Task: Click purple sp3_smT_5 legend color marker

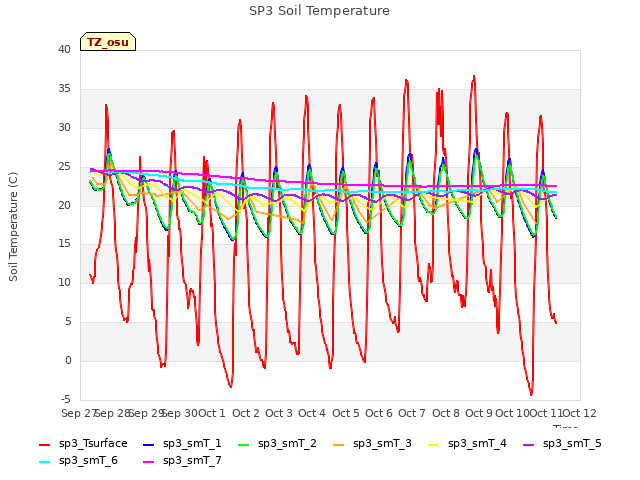Action: point(529,444)
